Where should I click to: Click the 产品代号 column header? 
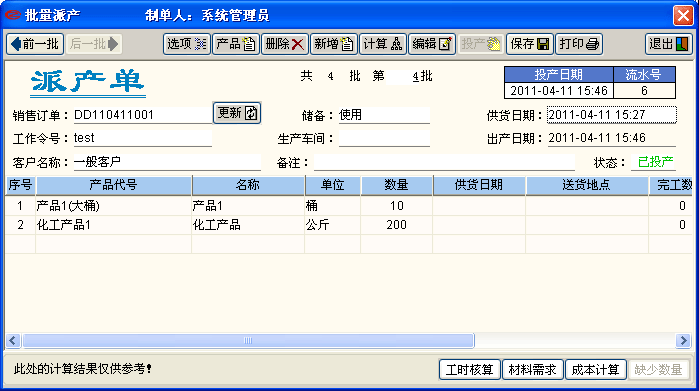click(x=114, y=185)
